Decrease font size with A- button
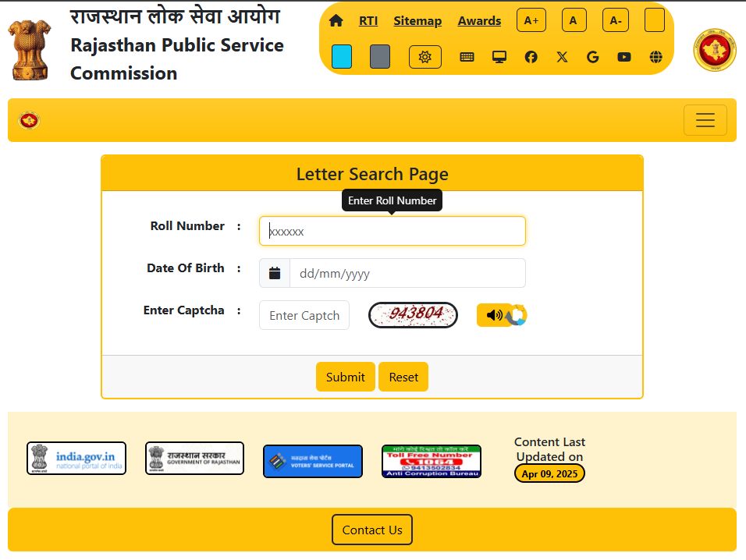 click(616, 20)
